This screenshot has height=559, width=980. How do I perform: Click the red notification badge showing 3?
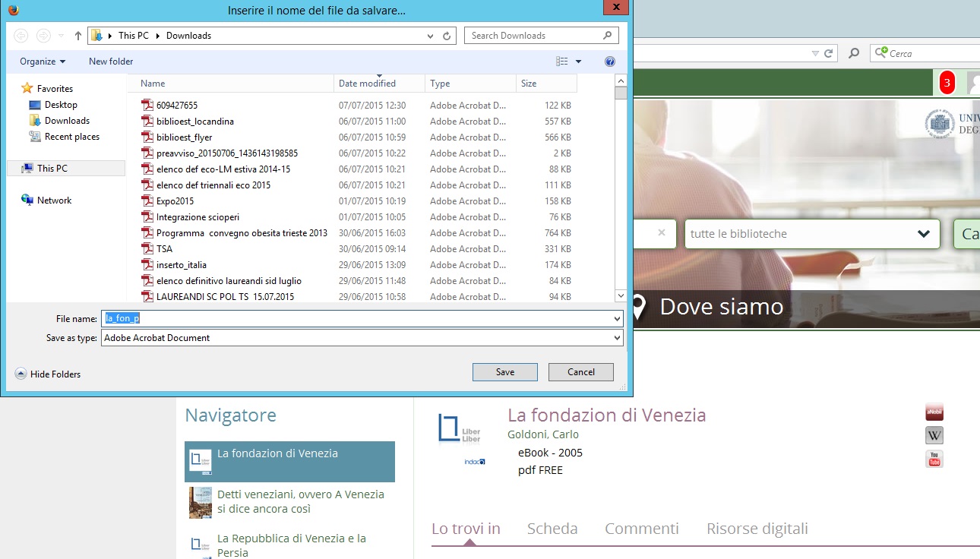pyautogui.click(x=947, y=83)
